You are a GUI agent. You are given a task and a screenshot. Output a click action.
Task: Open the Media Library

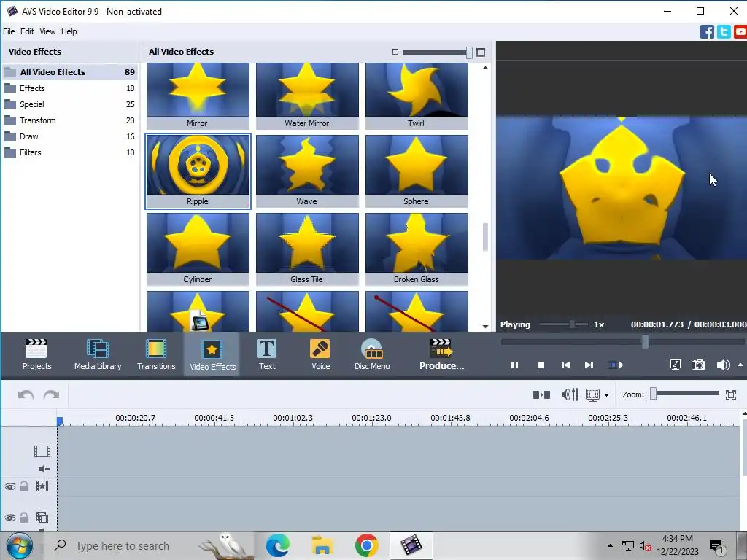(98, 354)
